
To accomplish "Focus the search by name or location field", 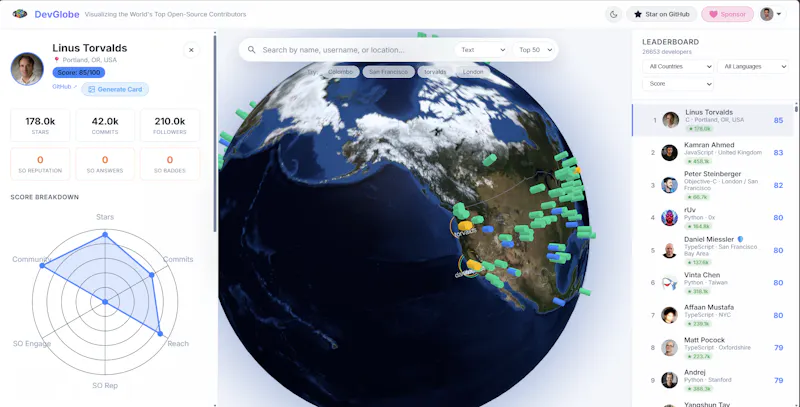I will point(355,50).
